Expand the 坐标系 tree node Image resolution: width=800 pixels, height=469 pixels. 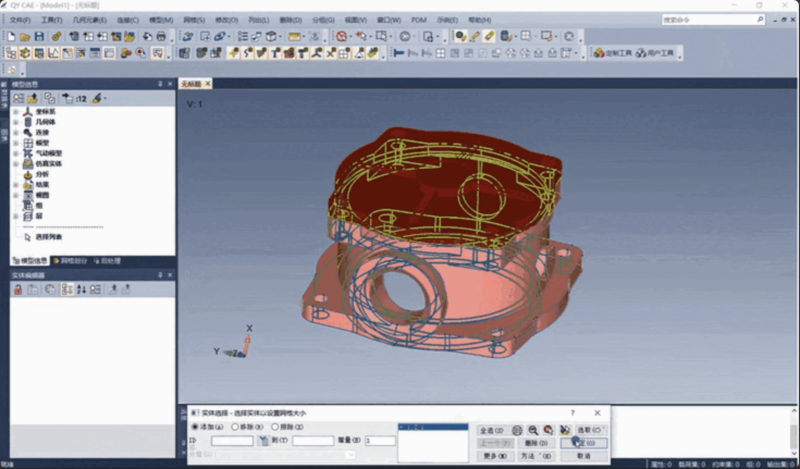pos(15,111)
